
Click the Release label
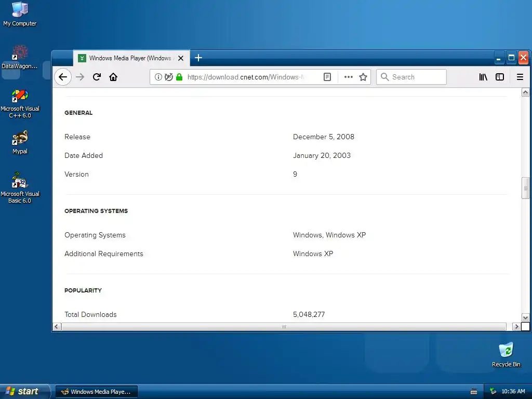(x=77, y=137)
